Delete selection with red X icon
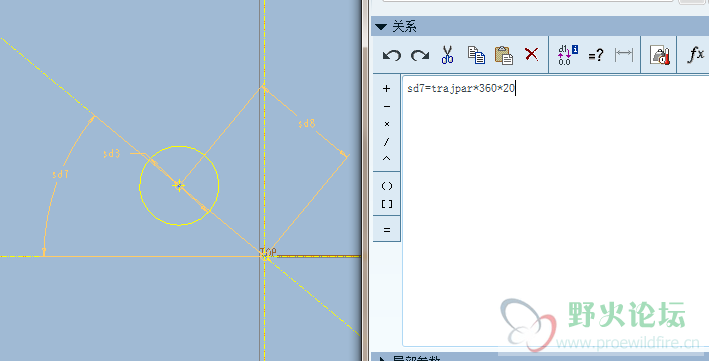Viewport: 709px width, 361px height. pyautogui.click(x=531, y=54)
